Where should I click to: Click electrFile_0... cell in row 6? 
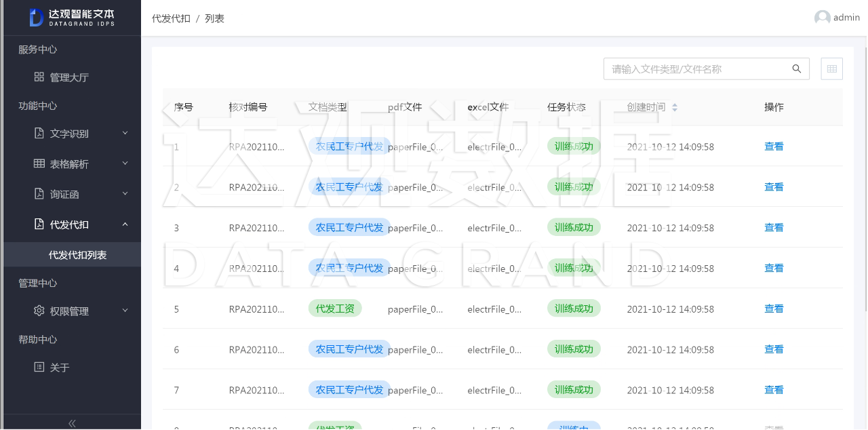[494, 349]
